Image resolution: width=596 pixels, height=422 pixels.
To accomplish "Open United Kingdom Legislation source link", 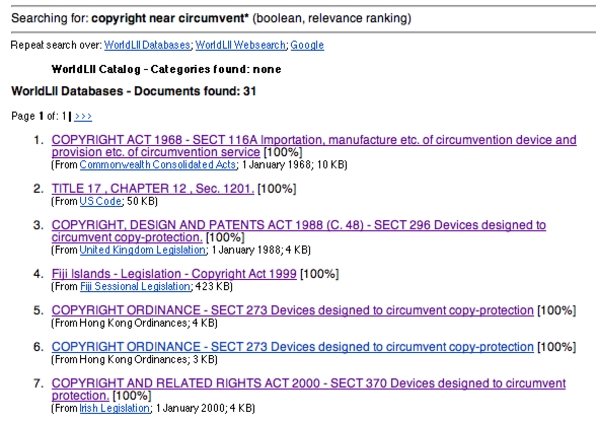I will (143, 250).
